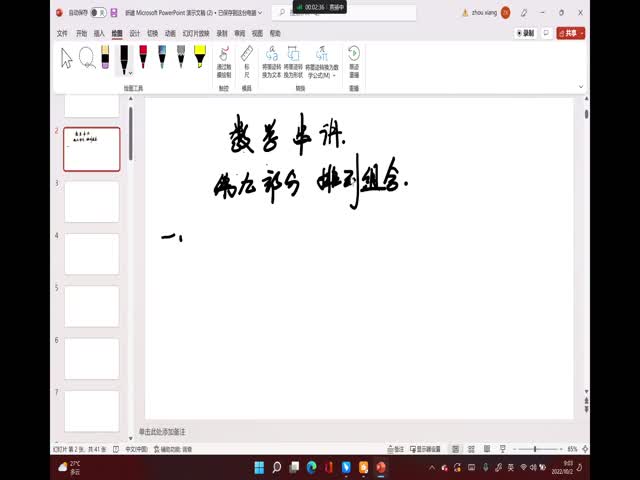The width and height of the screenshot is (640, 480).
Task: Open the Comments pane icon
Action: pyautogui.click(x=546, y=33)
